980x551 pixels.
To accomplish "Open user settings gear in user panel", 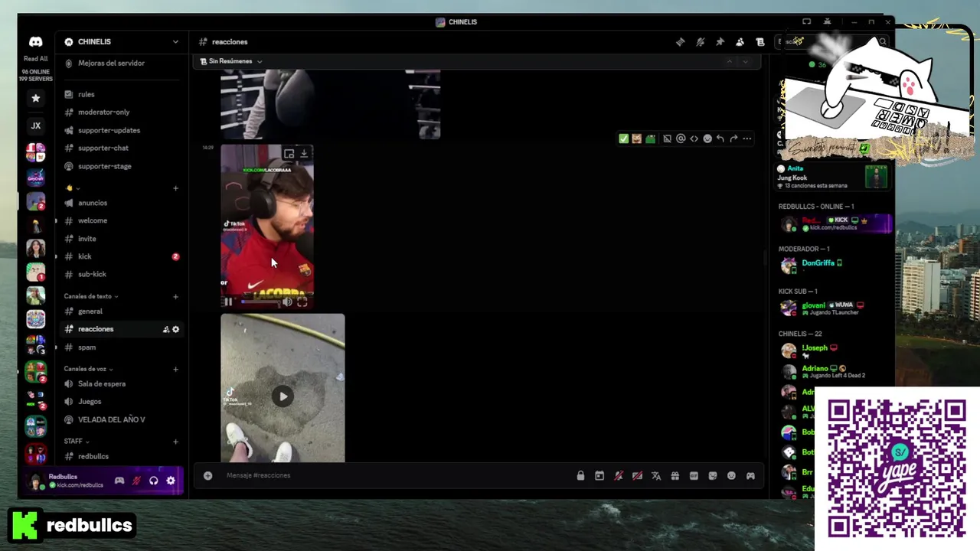I will click(171, 481).
